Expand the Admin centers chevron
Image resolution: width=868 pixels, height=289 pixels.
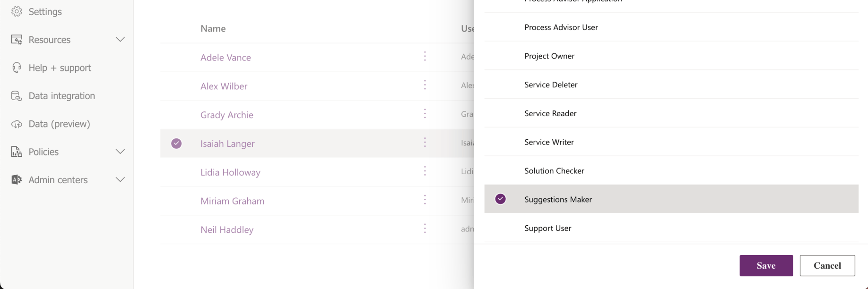pos(120,180)
